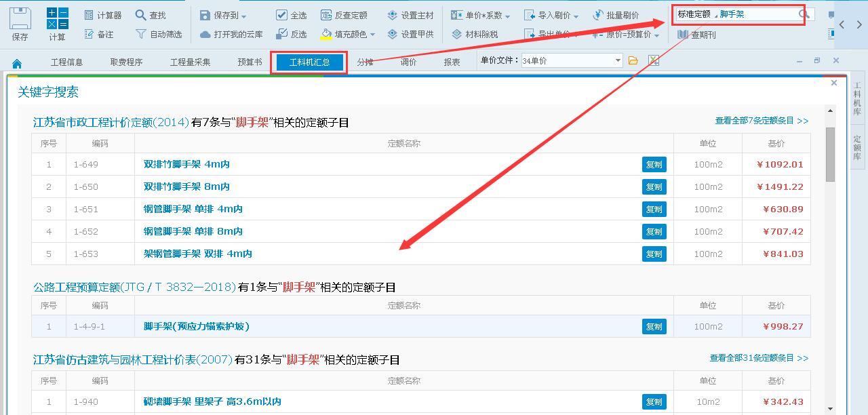The width and height of the screenshot is (868, 415).
Task: Open the 双排竹脚手架 4m内 quota item
Action: pos(186,164)
